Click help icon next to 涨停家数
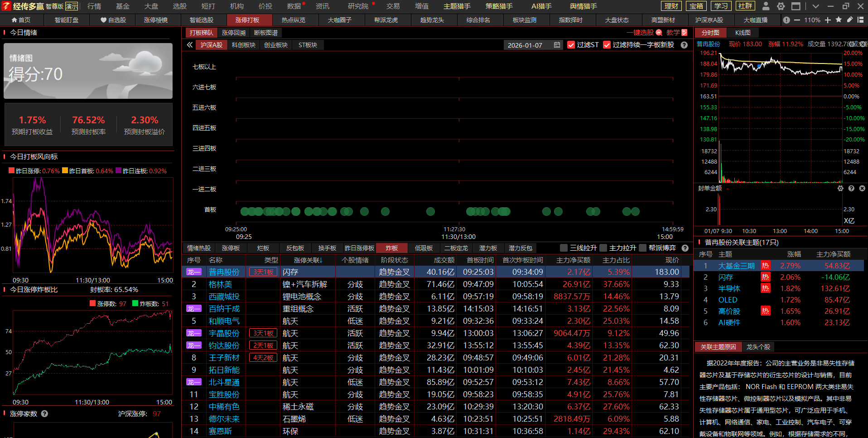Viewport: 868px width, 438px height. coord(44,414)
